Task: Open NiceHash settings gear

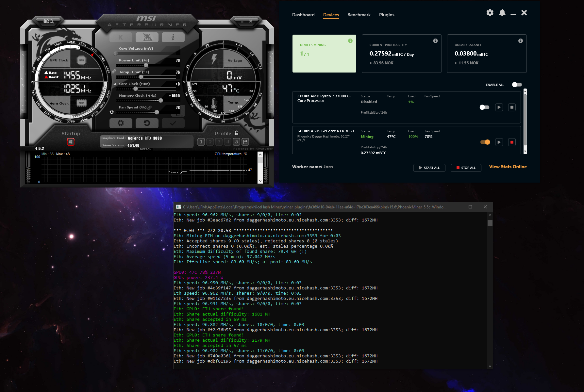Action: (x=490, y=13)
